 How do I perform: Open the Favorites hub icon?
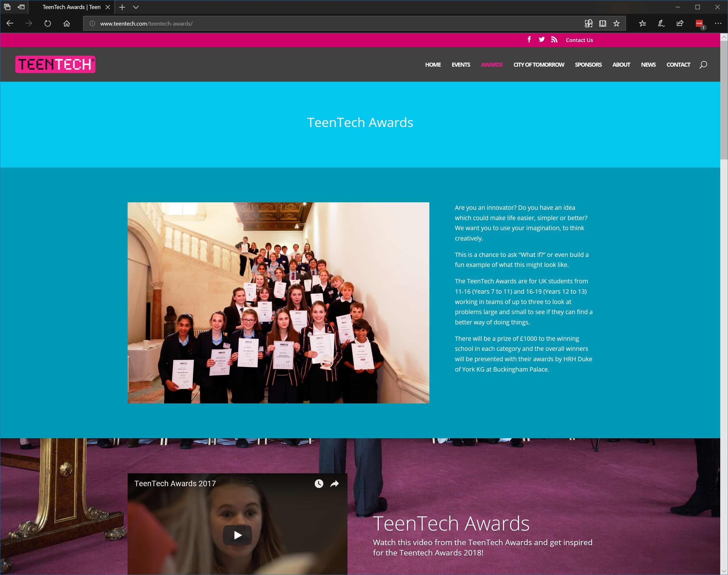642,24
